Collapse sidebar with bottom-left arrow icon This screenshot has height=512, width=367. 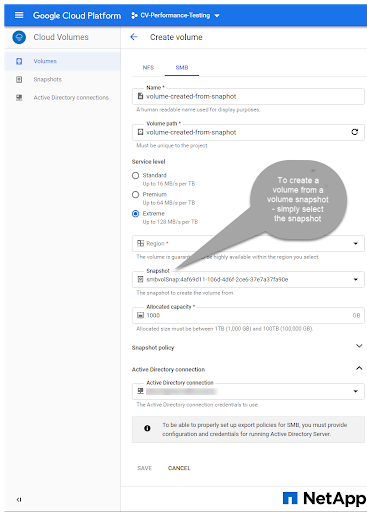(19, 499)
